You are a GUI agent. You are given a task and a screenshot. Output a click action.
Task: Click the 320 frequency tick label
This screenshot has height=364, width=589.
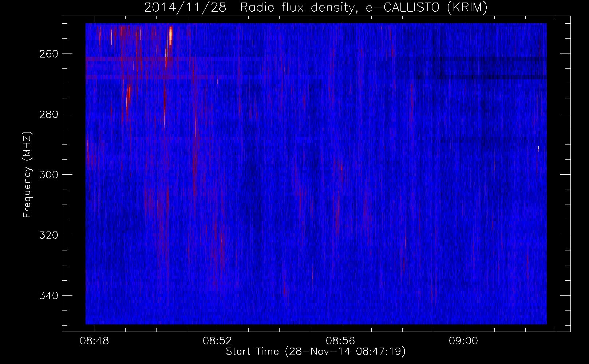48,235
